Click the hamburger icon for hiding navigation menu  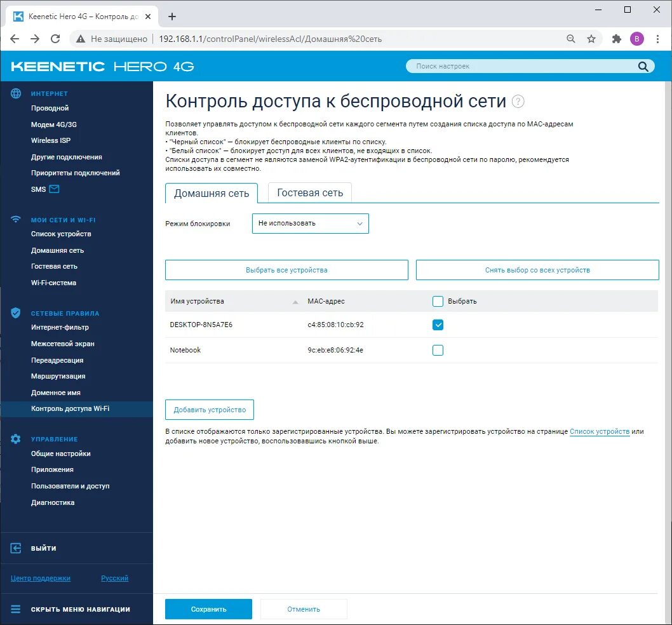coord(16,609)
